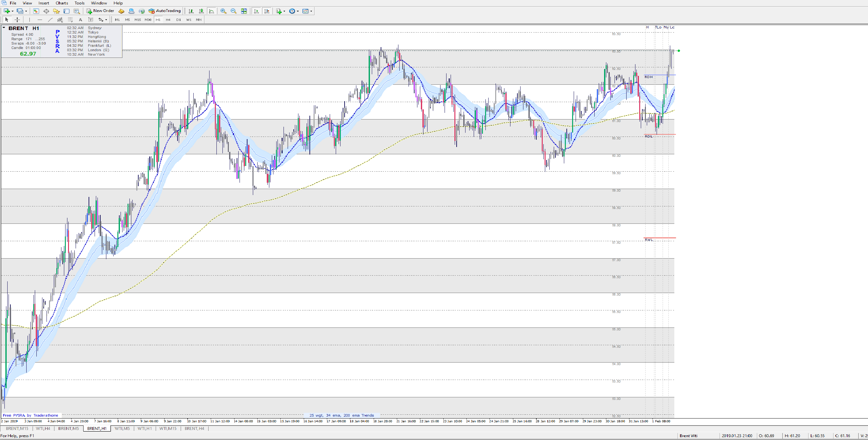Zoom out of the chart

click(233, 11)
